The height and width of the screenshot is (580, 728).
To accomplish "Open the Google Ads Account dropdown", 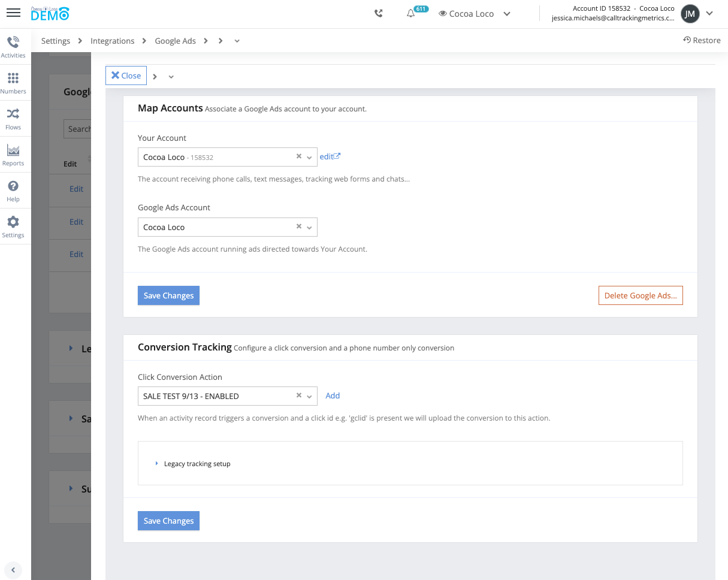I will pos(309,227).
